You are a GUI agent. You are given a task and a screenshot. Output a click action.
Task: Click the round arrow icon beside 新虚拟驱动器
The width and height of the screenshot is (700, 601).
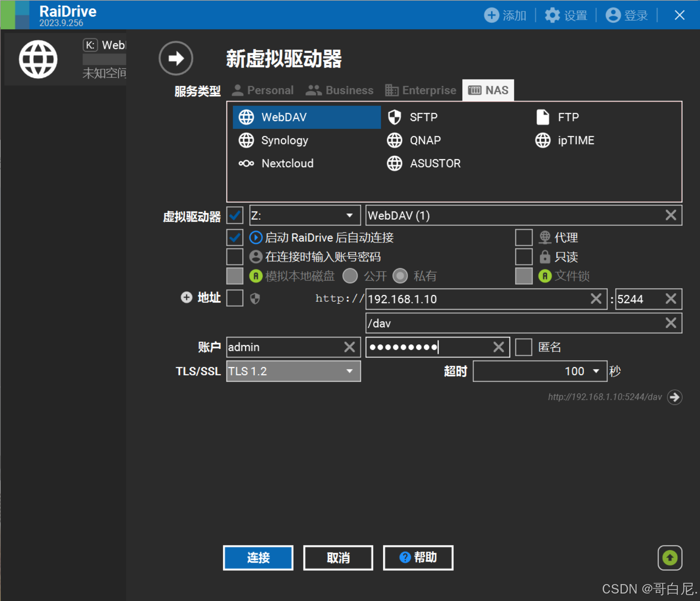(x=176, y=58)
